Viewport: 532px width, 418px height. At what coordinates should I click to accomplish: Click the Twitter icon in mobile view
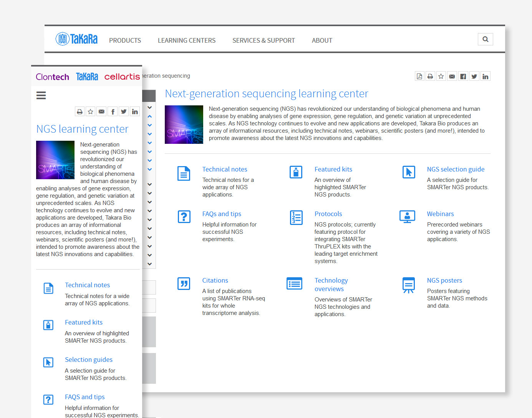124,112
